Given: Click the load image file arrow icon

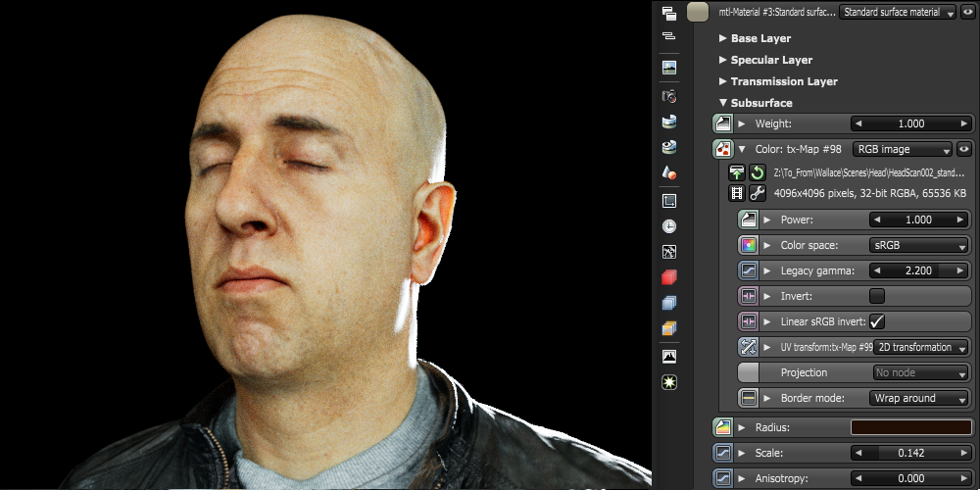Looking at the screenshot, I should pos(737,172).
